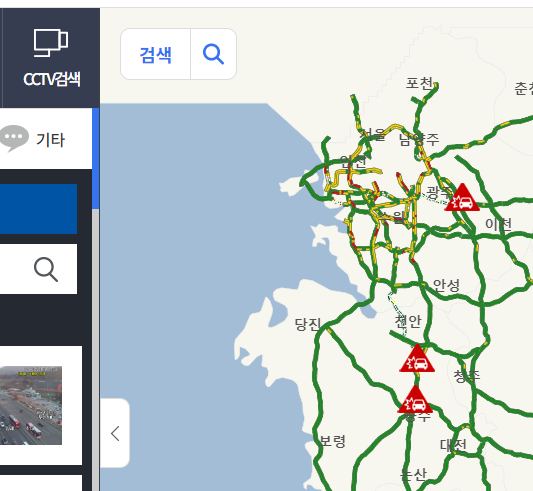The height and width of the screenshot is (491, 533).
Task: Click the 포천 city label
Action: pos(420,83)
